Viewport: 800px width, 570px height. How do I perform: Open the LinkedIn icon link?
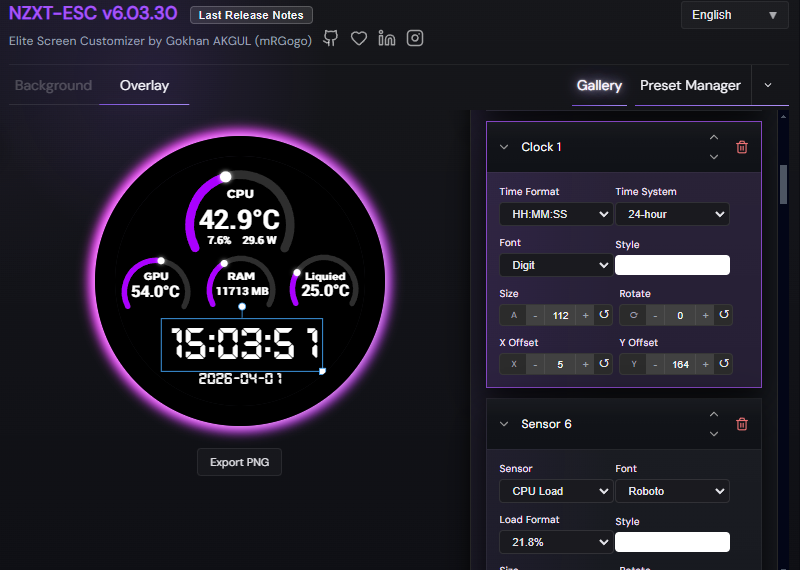coord(387,38)
